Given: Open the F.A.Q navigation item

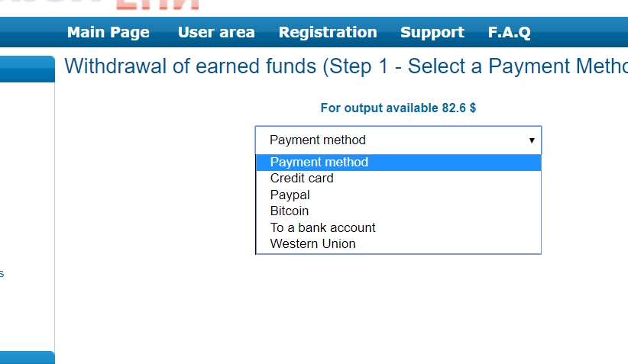Looking at the screenshot, I should click(x=510, y=32).
